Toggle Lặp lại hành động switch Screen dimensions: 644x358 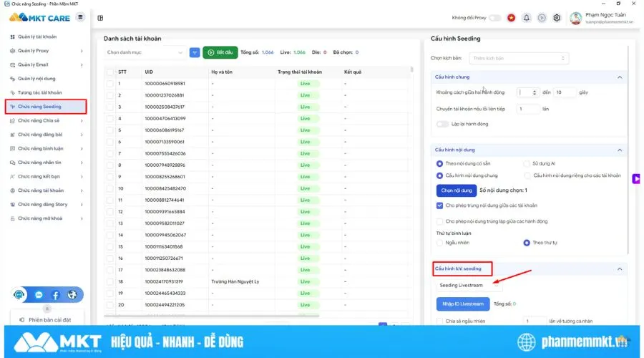click(x=442, y=124)
